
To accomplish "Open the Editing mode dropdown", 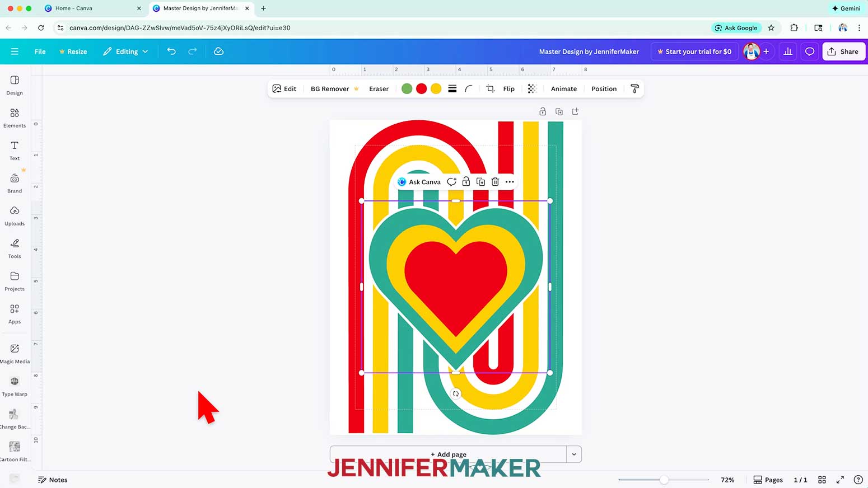I will tap(126, 51).
